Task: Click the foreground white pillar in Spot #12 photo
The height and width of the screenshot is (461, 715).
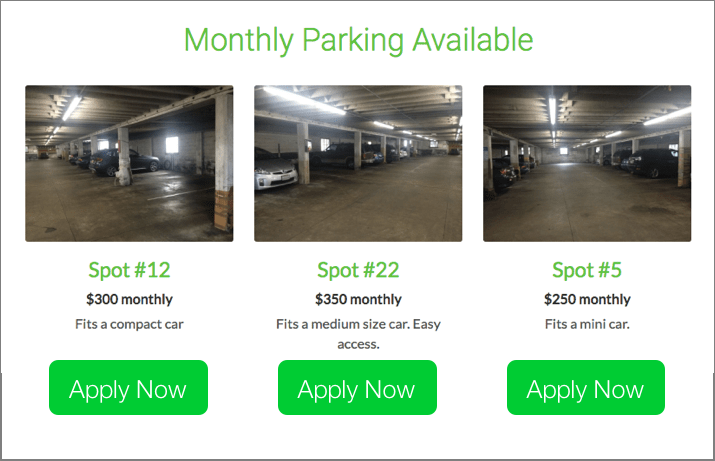Action: (x=223, y=160)
